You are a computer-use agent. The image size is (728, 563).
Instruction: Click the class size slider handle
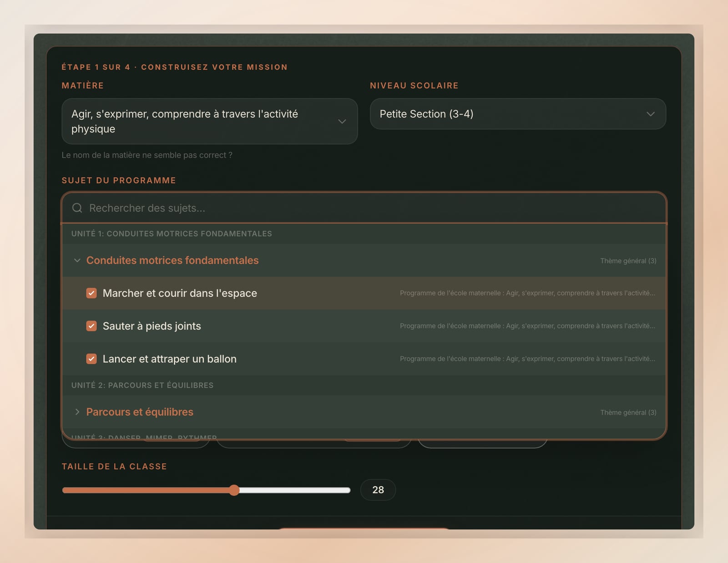234,490
